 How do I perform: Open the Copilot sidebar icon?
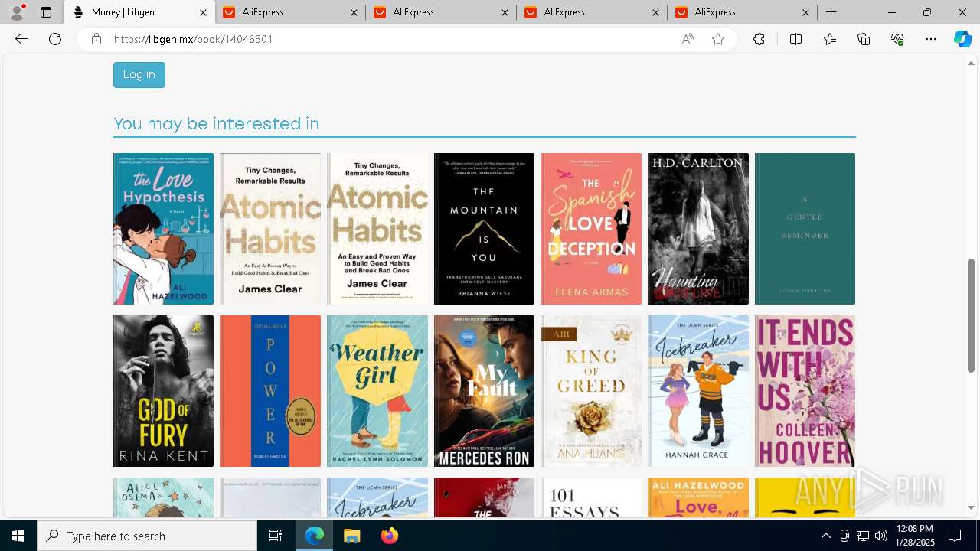[x=962, y=39]
